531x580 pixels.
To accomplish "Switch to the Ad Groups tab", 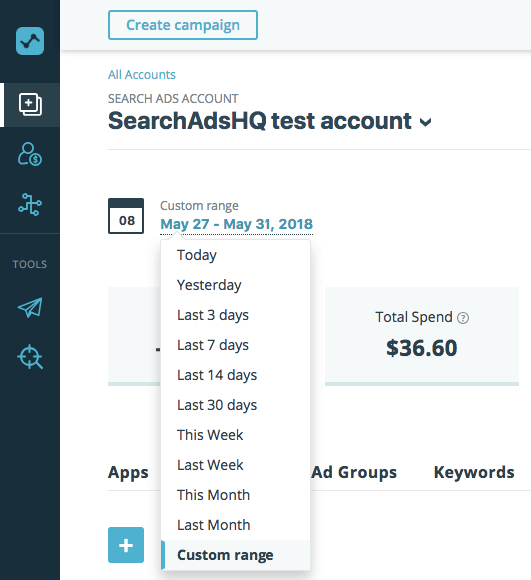I will point(354,472).
